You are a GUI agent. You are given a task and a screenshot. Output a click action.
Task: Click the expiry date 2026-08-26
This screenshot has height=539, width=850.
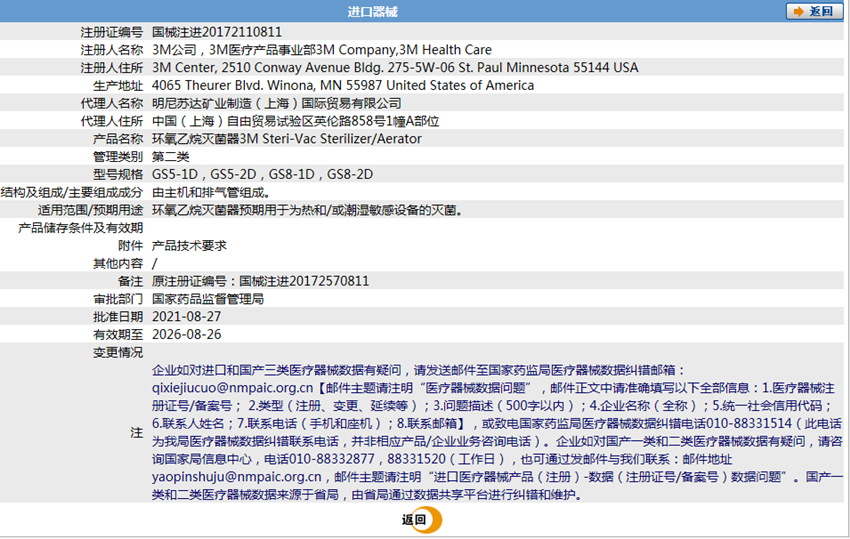tap(186, 335)
